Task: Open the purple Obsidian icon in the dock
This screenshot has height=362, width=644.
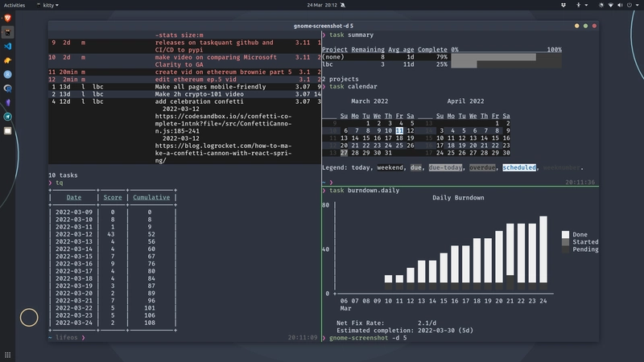Action: click(x=8, y=103)
